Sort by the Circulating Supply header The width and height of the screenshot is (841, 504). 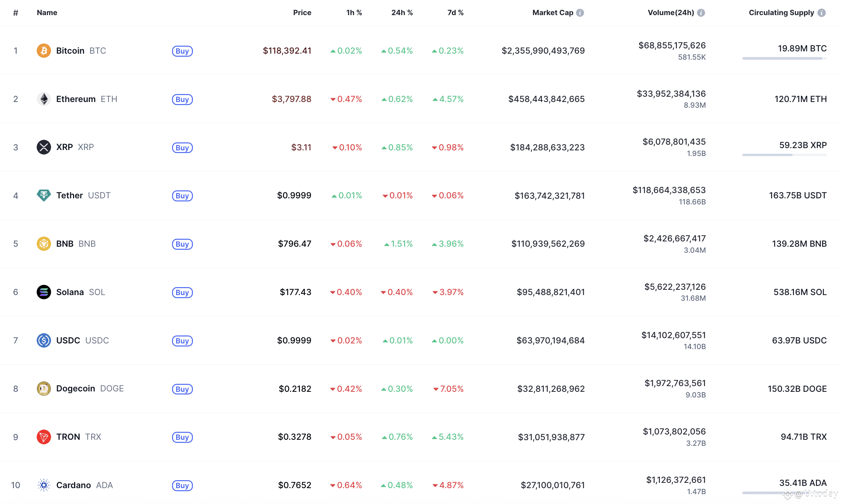pyautogui.click(x=781, y=12)
